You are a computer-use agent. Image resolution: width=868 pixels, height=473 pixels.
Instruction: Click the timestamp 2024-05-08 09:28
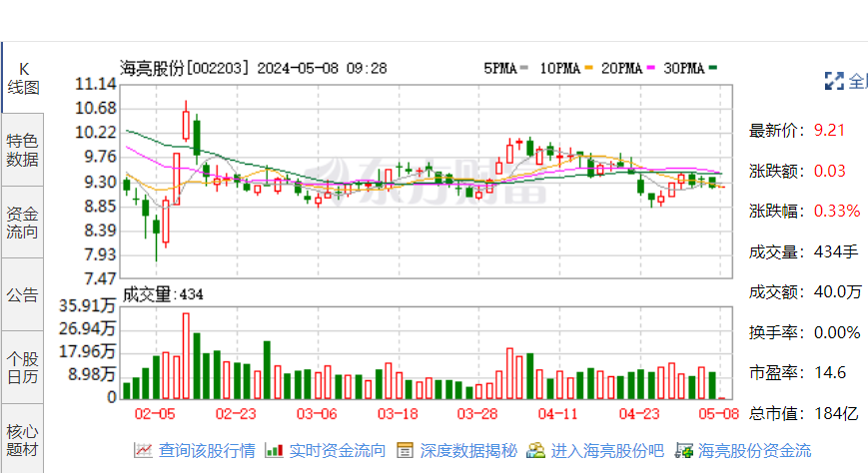322,68
